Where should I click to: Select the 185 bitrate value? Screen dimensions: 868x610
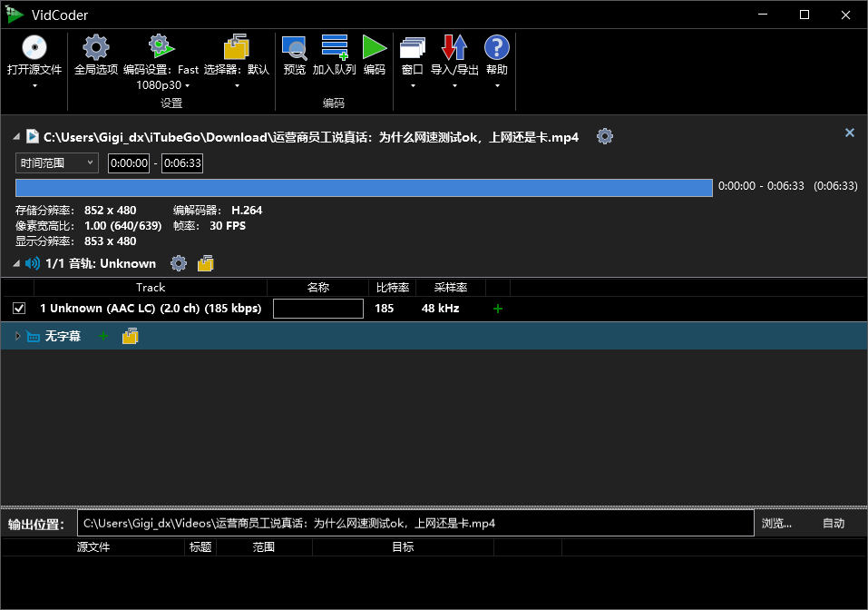tap(385, 308)
